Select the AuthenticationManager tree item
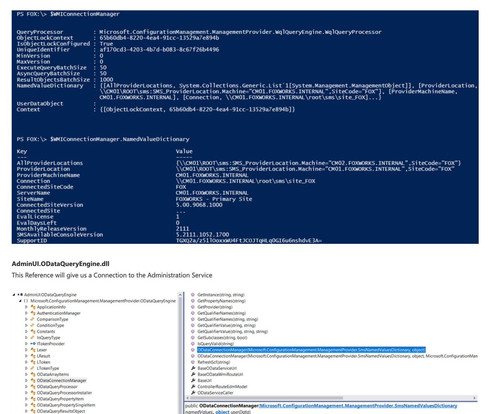This screenshot has width=500, height=414. click(58, 313)
